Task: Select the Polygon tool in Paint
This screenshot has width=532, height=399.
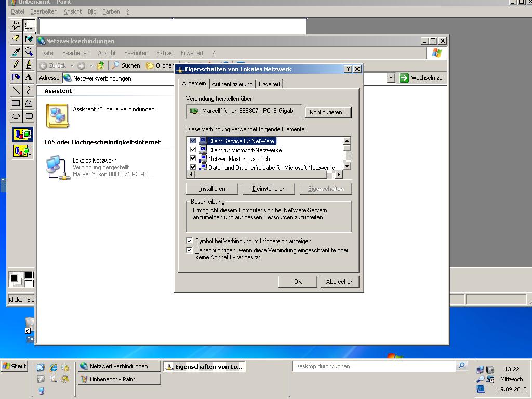Action: (29, 103)
